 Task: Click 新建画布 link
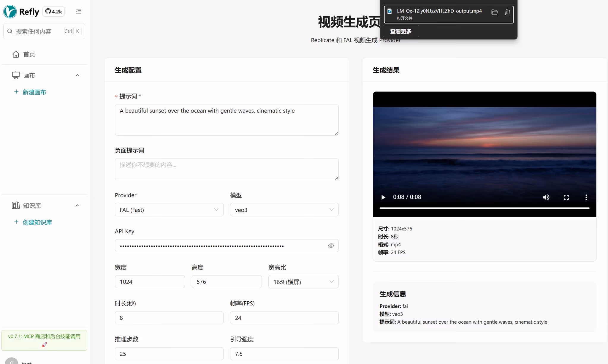34,92
